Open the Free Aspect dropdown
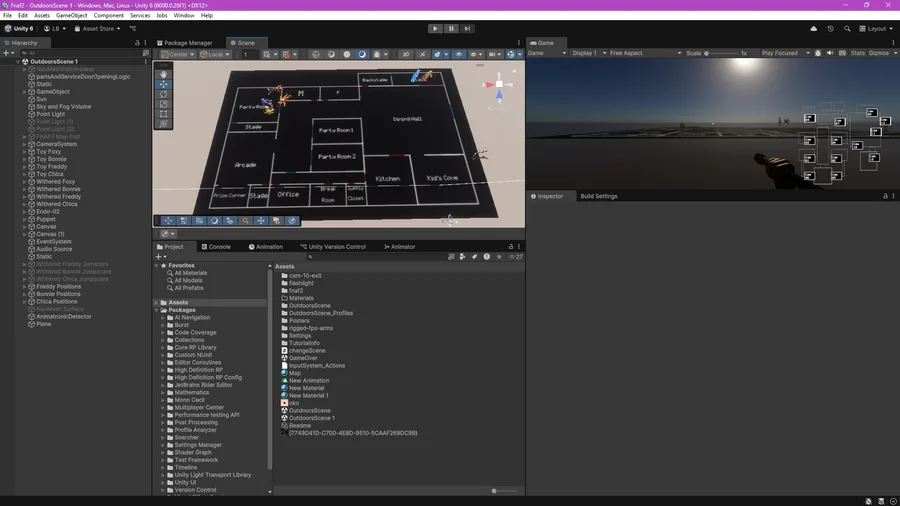The height and width of the screenshot is (506, 900). coord(645,53)
